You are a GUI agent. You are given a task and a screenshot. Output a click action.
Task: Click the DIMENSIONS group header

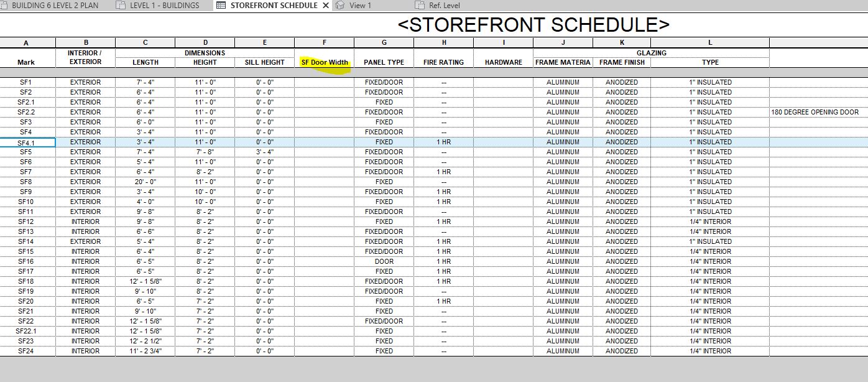(205, 53)
